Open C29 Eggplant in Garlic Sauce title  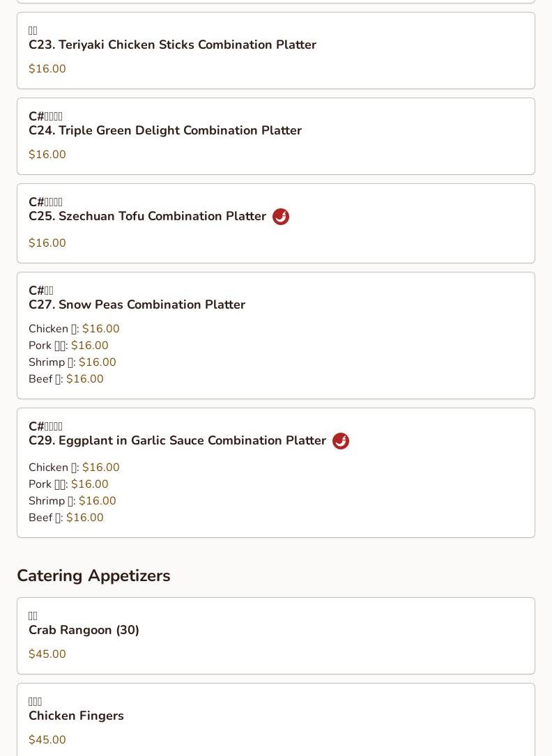pos(177,440)
